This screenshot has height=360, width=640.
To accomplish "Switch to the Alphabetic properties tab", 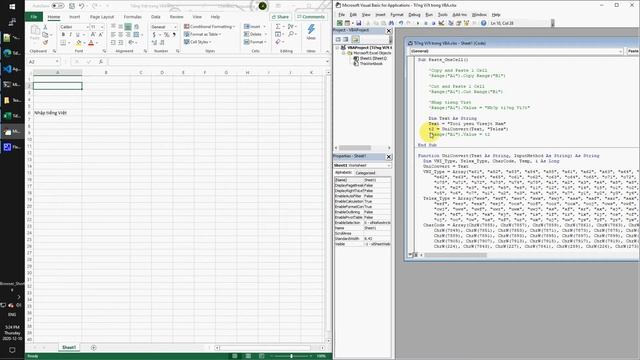I will pyautogui.click(x=343, y=173).
